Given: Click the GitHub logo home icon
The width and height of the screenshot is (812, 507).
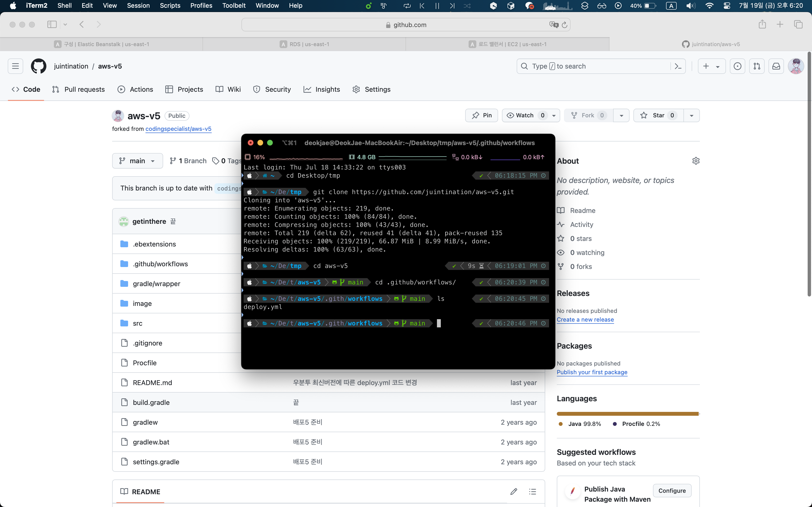Looking at the screenshot, I should point(39,66).
